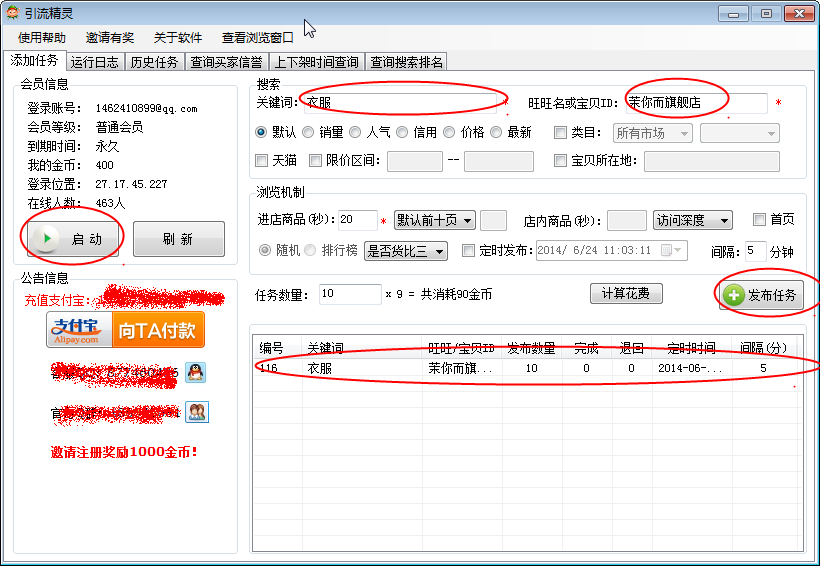The width and height of the screenshot is (820, 566).
Task: Click the 宝贝所在地 location field
Action: pos(712,161)
